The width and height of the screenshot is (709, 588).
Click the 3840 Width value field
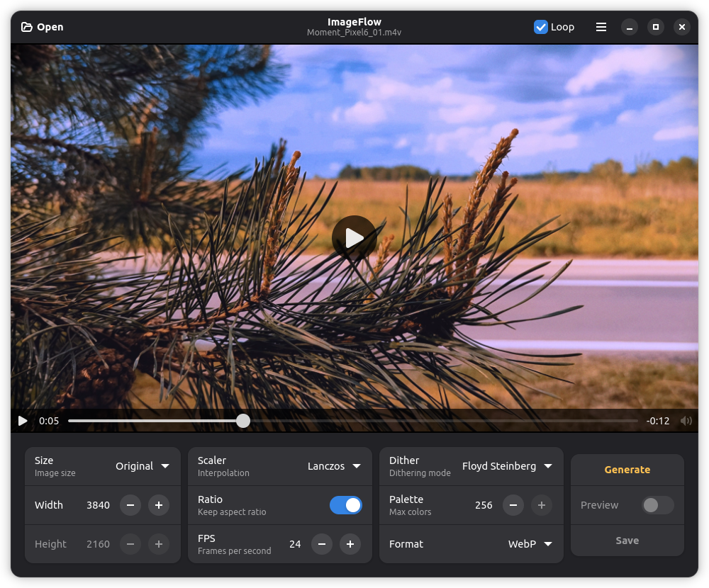[98, 505]
